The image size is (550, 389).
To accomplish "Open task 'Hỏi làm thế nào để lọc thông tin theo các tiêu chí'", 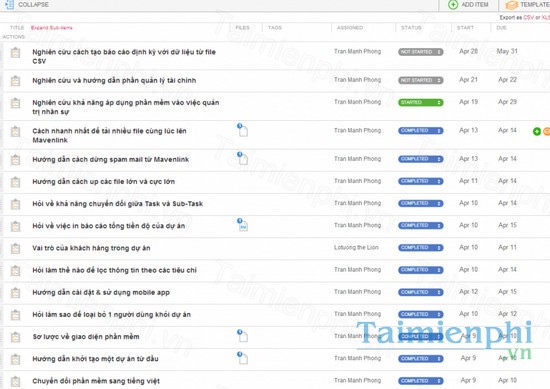I will coord(114,270).
